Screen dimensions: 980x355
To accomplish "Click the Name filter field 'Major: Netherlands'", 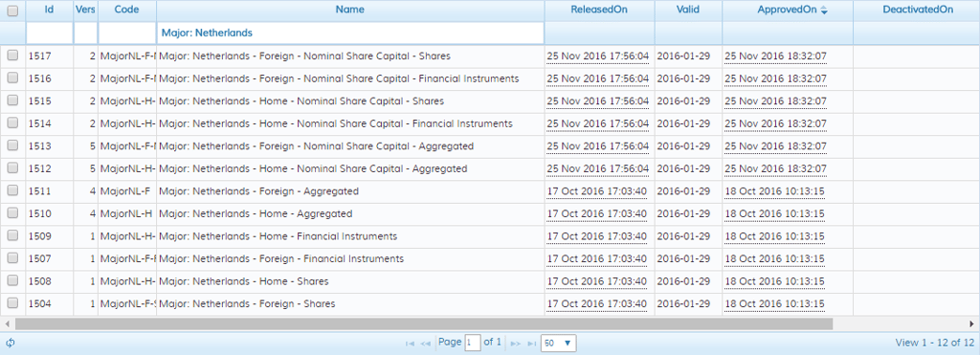I will 350,33.
